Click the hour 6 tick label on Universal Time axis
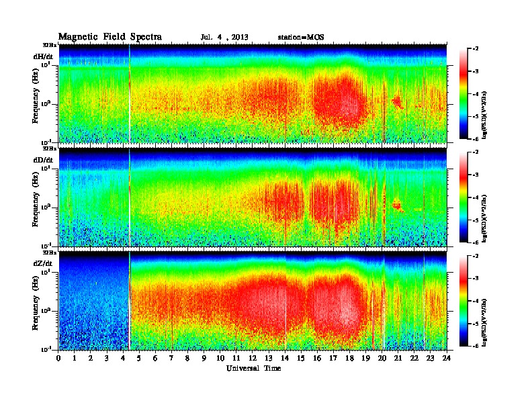Image resolution: width=532 pixels, height=411 pixels. (x=156, y=358)
